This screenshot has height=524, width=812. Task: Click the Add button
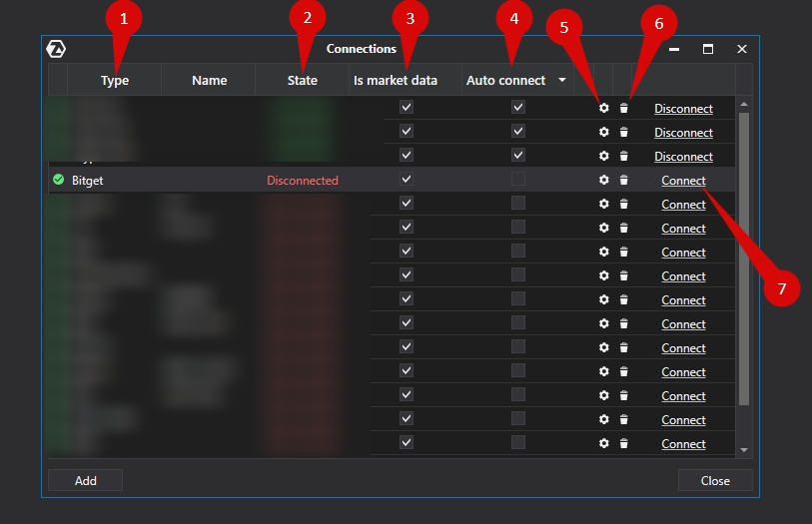click(86, 480)
